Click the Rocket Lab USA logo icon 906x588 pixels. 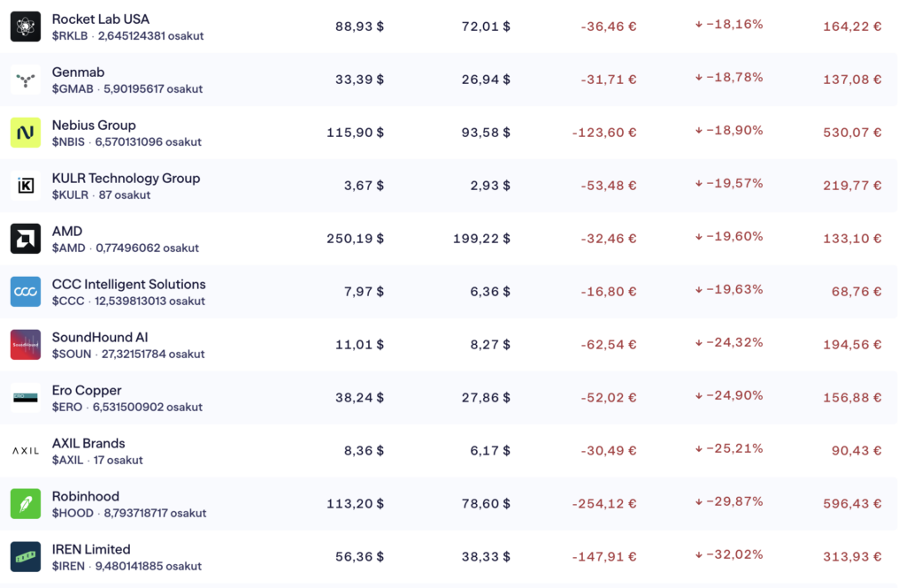[x=26, y=27]
